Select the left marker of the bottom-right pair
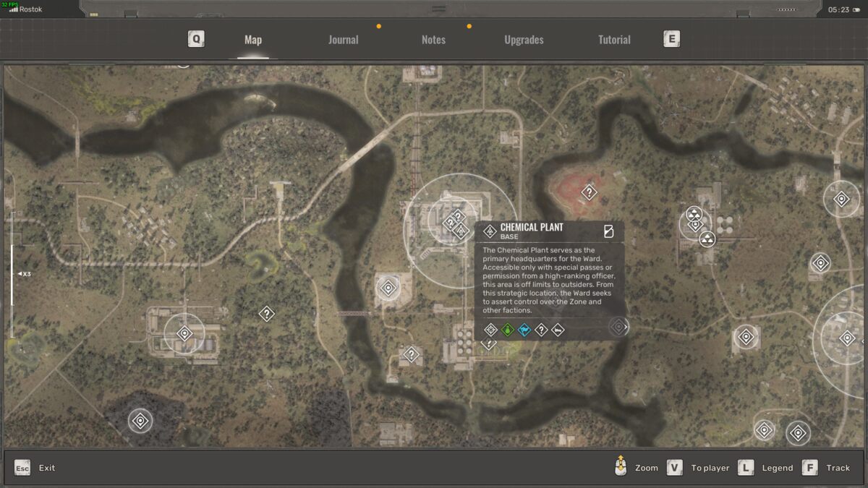868x488 pixels. coord(765,430)
